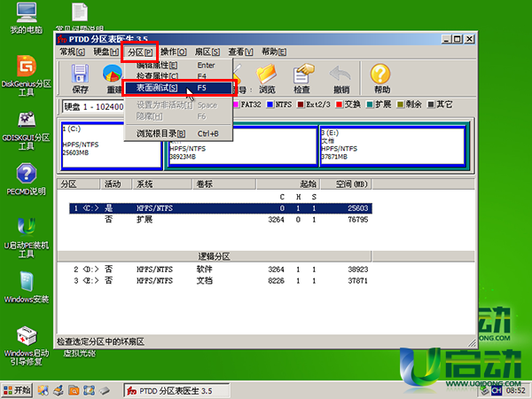Click the 开始 Start button

[x=17, y=390]
